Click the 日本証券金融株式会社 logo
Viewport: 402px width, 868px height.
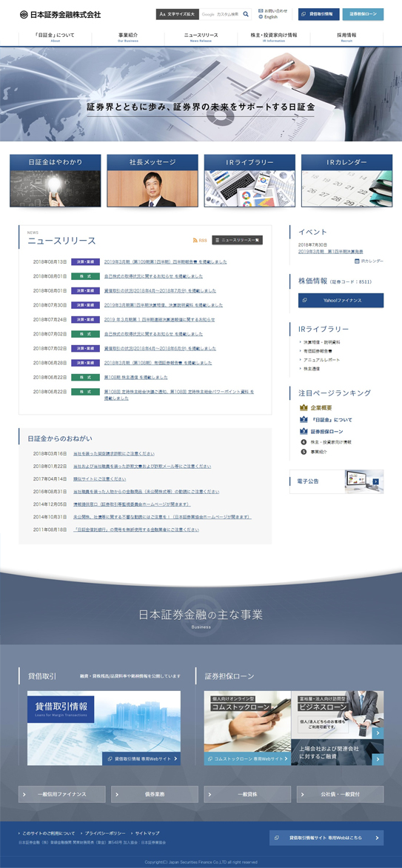click(61, 14)
